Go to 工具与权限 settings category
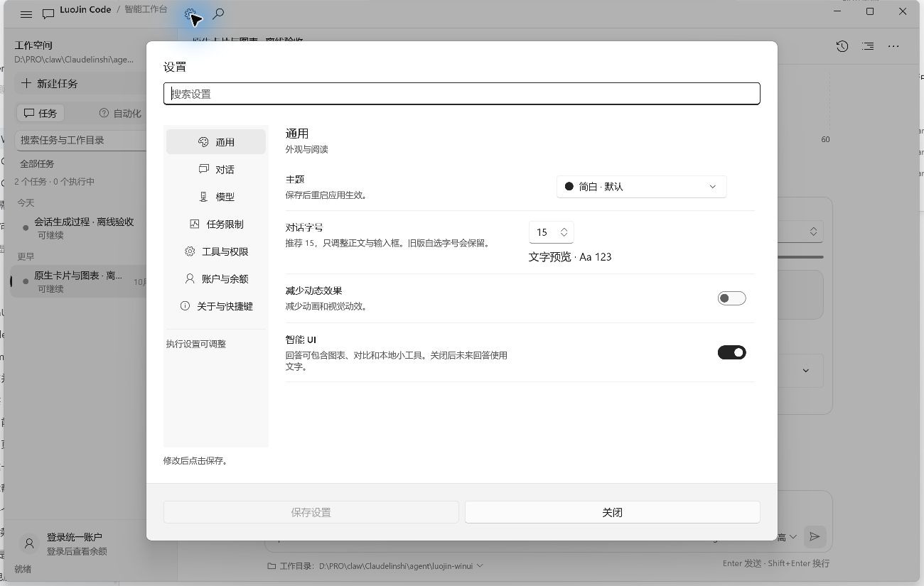This screenshot has height=586, width=924. point(216,251)
